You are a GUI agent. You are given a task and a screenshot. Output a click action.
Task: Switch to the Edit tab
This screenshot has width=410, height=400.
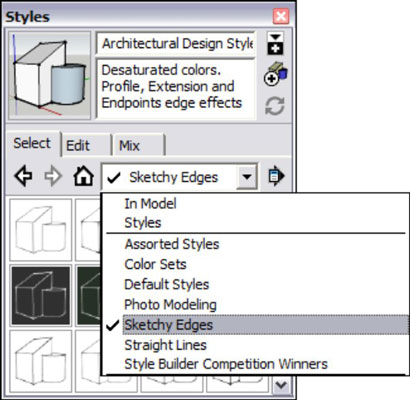pyautogui.click(x=86, y=145)
